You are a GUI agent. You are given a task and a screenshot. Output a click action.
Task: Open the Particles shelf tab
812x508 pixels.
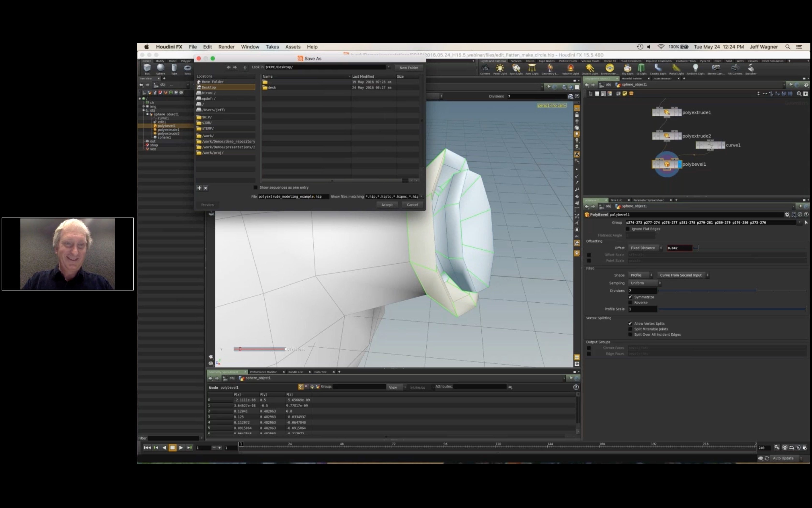tap(516, 61)
